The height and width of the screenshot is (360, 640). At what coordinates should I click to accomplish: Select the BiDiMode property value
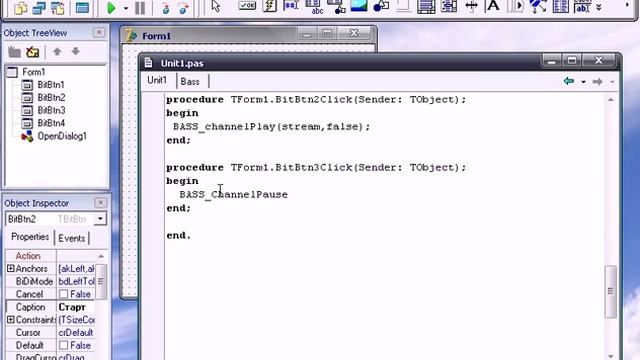[x=76, y=281]
